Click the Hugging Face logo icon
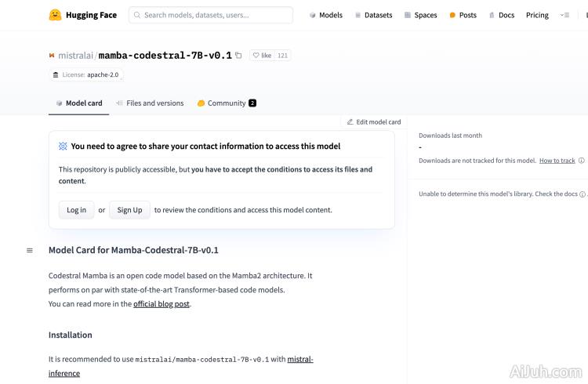 pyautogui.click(x=55, y=15)
